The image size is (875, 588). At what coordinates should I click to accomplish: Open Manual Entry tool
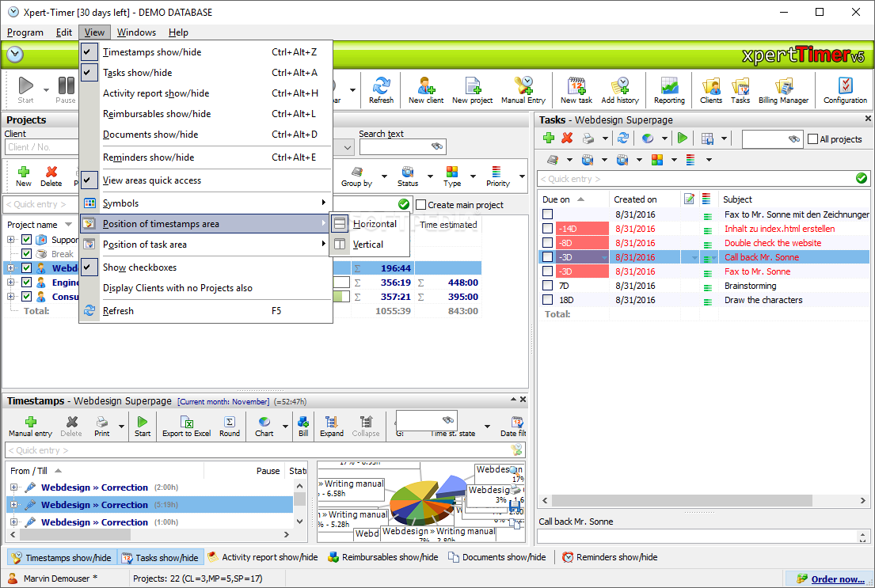point(523,89)
